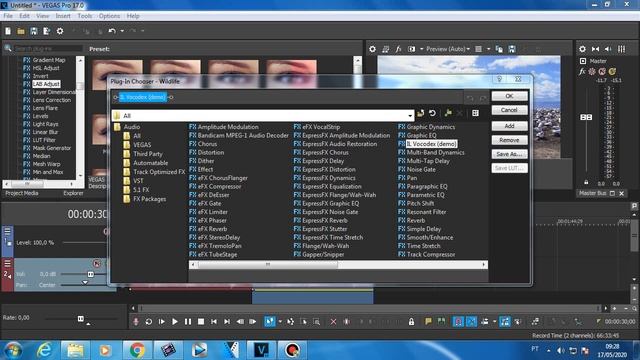Viewport: 640px width, 360px height.
Task: Delete with red X in timeline toolbar
Action: tap(333, 322)
